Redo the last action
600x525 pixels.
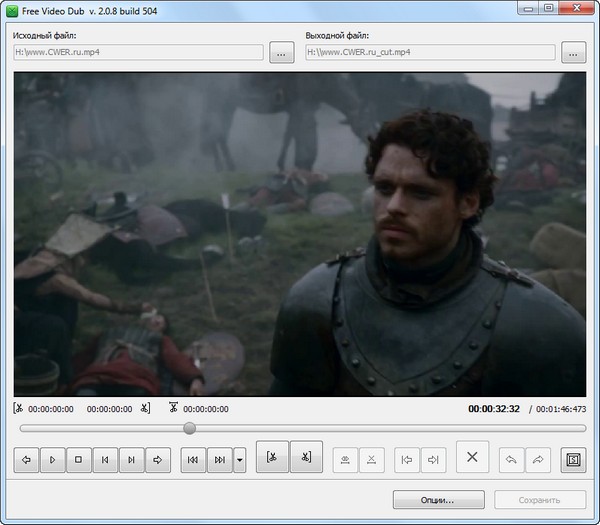pyautogui.click(x=538, y=460)
